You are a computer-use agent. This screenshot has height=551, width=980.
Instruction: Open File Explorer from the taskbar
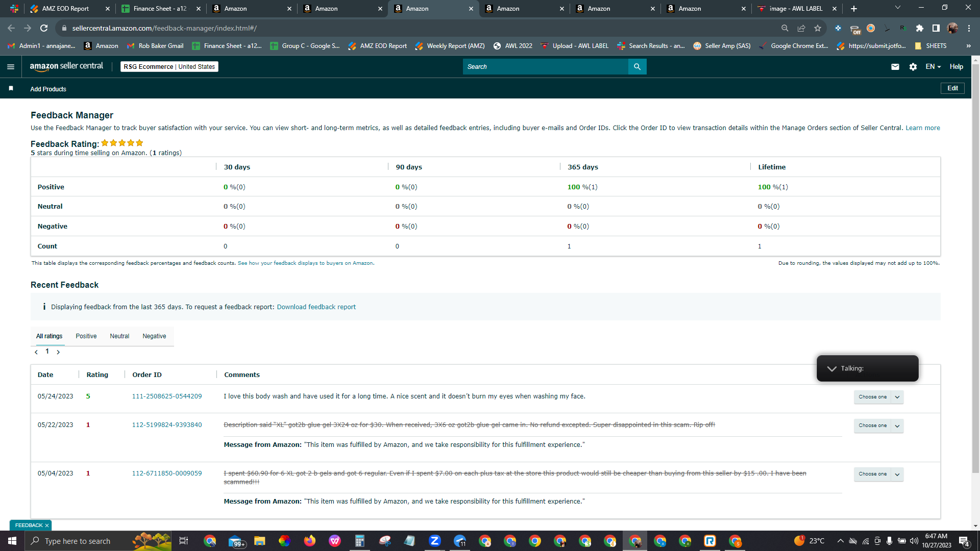(260, 541)
